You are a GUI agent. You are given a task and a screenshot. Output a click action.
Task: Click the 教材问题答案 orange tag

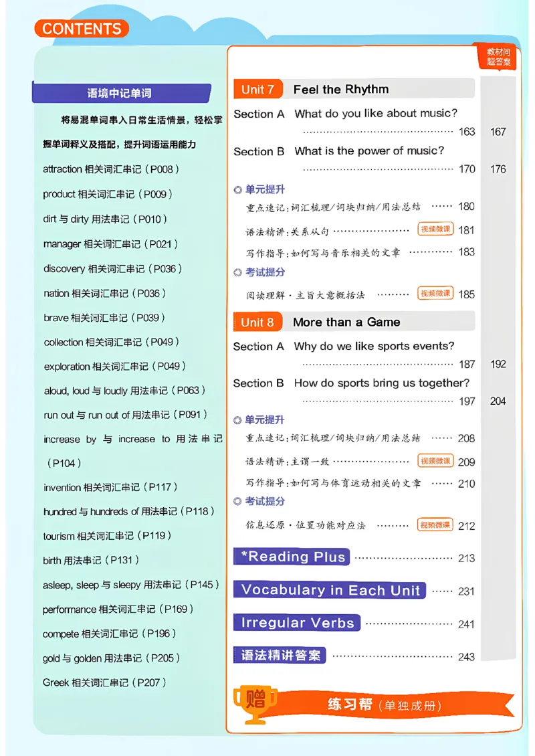(x=498, y=57)
